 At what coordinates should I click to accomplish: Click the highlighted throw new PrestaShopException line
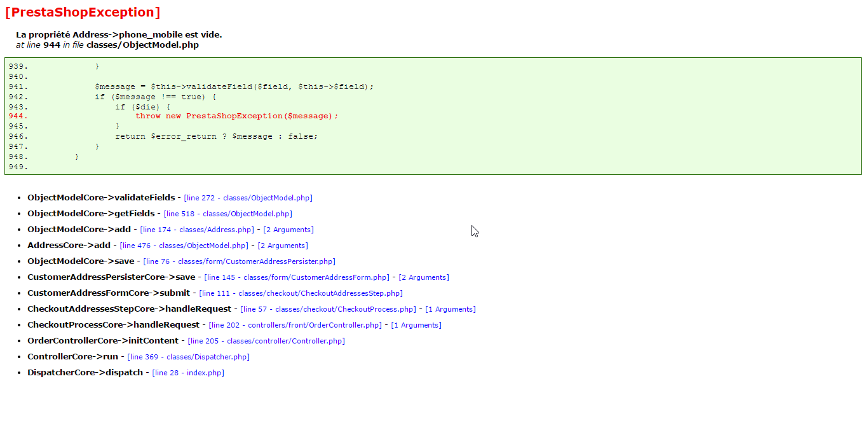tap(237, 116)
